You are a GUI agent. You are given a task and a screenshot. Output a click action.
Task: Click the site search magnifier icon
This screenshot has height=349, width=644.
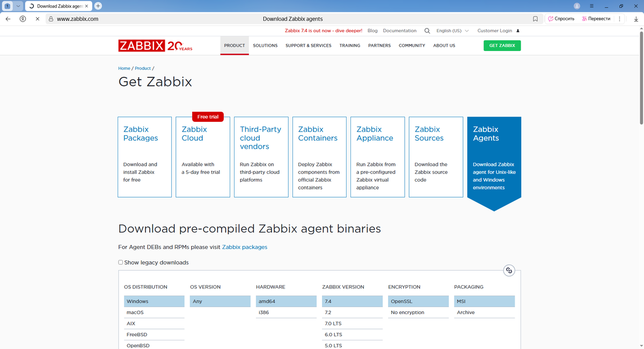coord(427,31)
